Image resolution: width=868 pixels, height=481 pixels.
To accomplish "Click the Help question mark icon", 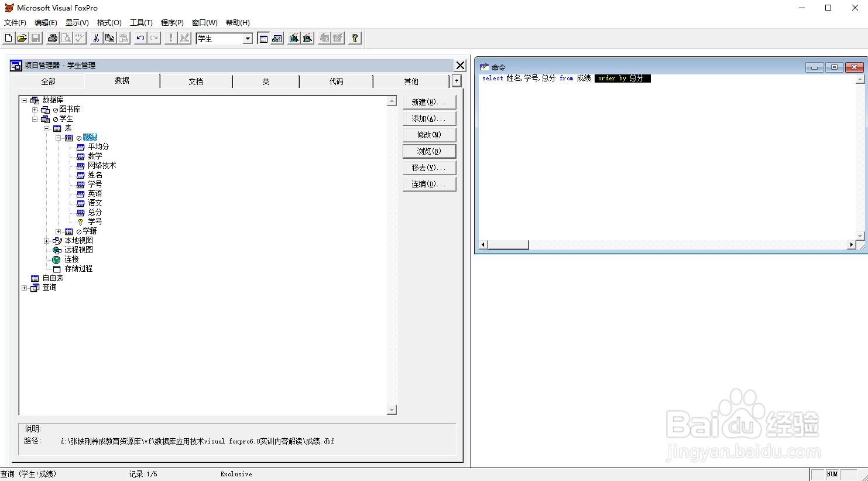I will pos(355,38).
